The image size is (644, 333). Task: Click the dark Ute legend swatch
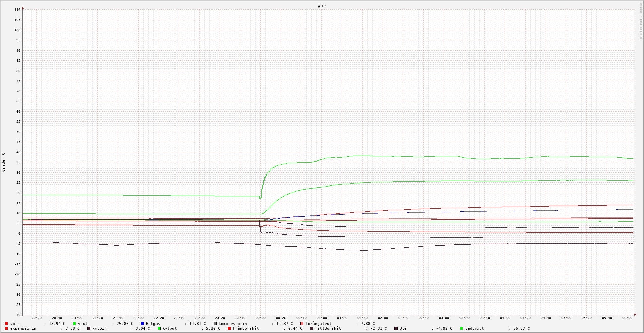[396, 328]
